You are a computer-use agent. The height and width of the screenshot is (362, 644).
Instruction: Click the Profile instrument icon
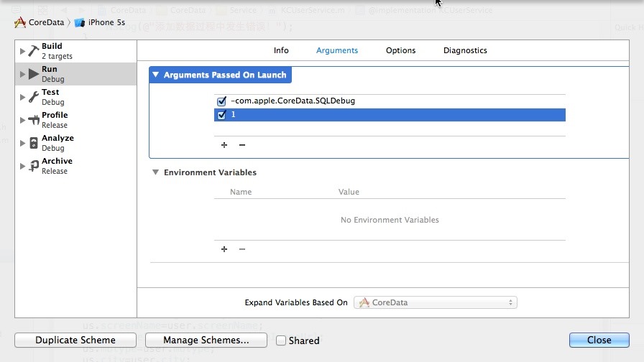tap(33, 120)
